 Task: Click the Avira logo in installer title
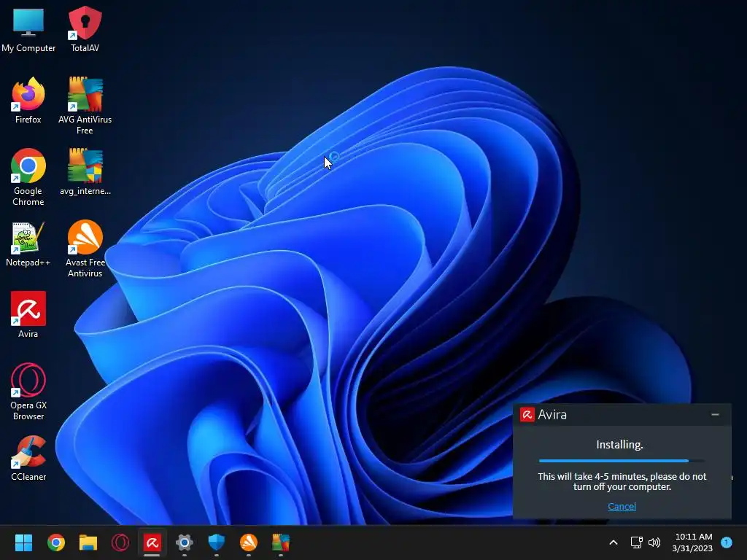(527, 415)
